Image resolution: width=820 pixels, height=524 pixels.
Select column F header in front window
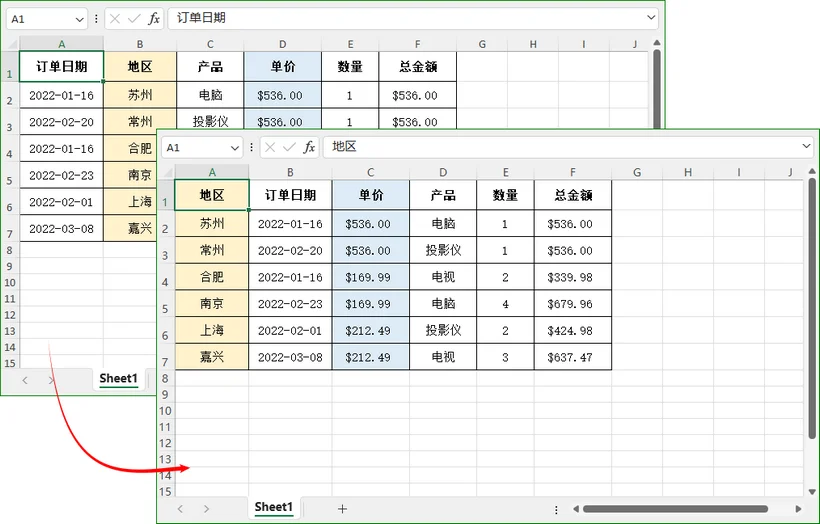pyautogui.click(x=573, y=172)
